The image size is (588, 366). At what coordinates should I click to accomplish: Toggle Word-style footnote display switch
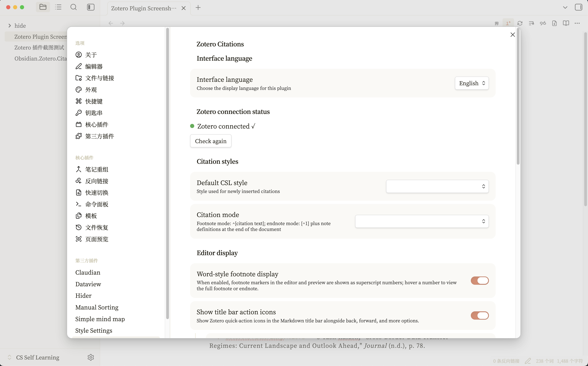click(480, 281)
